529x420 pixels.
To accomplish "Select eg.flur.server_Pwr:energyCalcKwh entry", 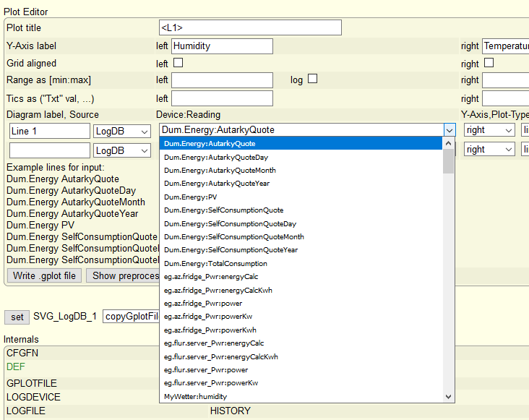I will 301,356.
